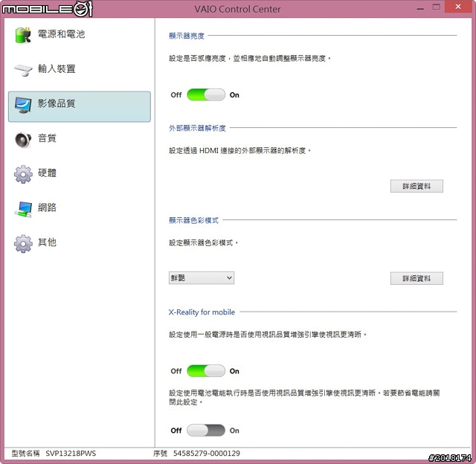This screenshot has width=476, height=464.
Task: Click 詳細資料 button under 顯示器色彩模式
Action: click(416, 278)
